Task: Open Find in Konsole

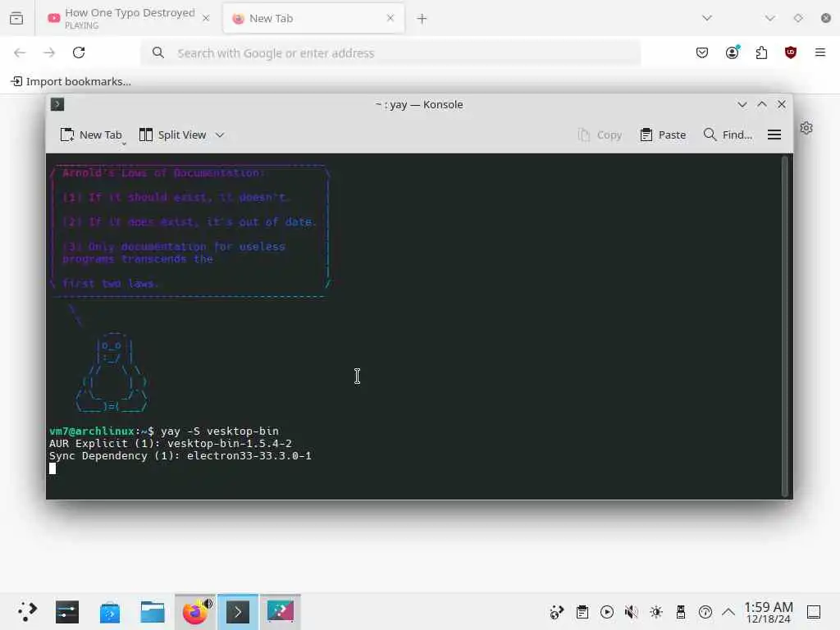Action: tap(728, 135)
